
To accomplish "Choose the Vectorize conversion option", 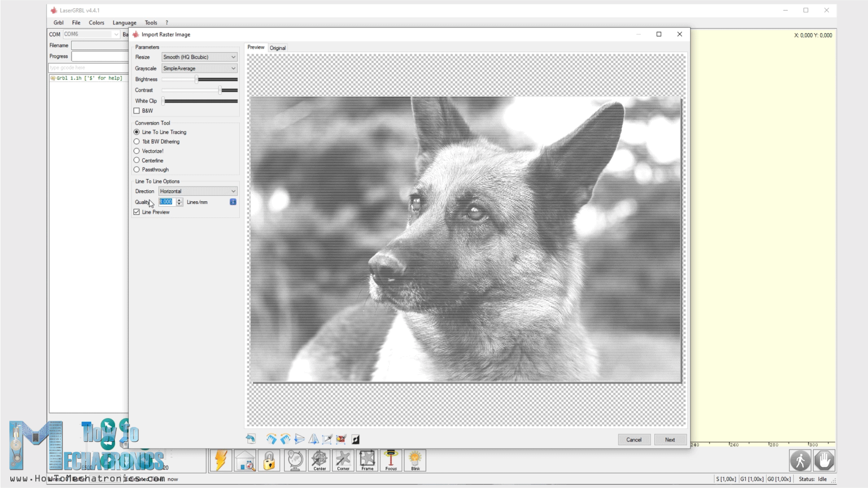I will tap(137, 151).
